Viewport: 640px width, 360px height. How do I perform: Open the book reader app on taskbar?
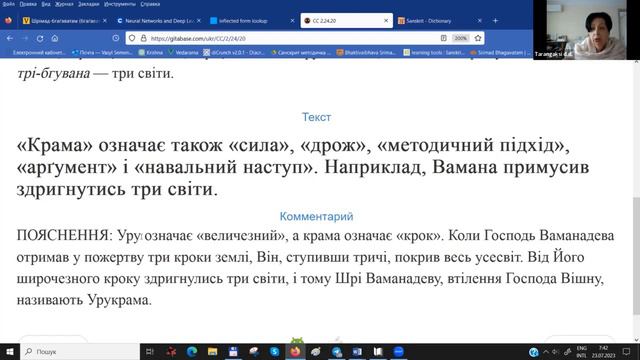pyautogui.click(x=378, y=351)
